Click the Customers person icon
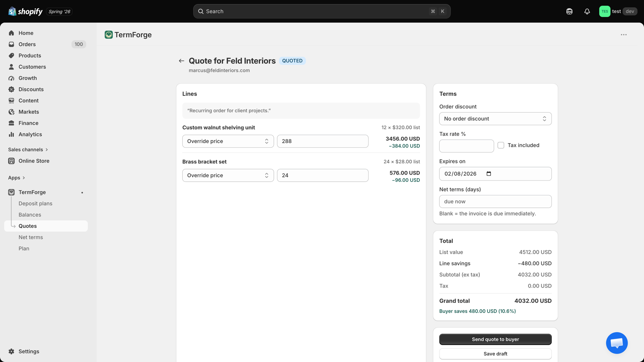 tap(11, 67)
